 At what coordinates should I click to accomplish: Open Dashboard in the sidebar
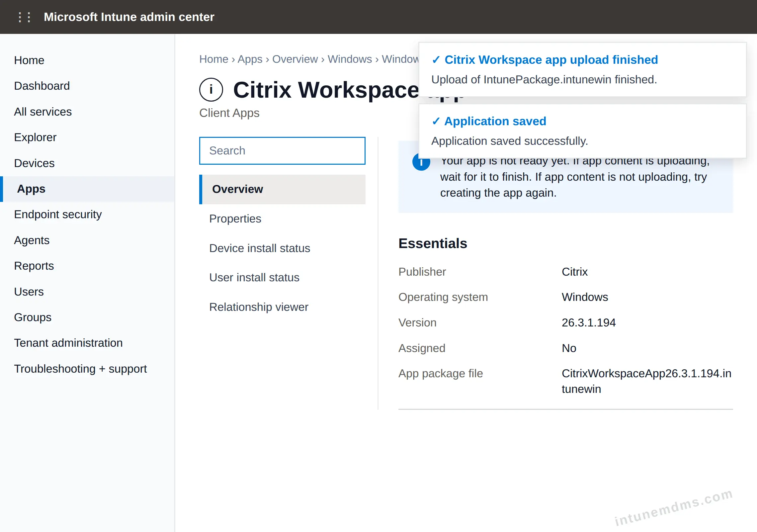pos(87,86)
